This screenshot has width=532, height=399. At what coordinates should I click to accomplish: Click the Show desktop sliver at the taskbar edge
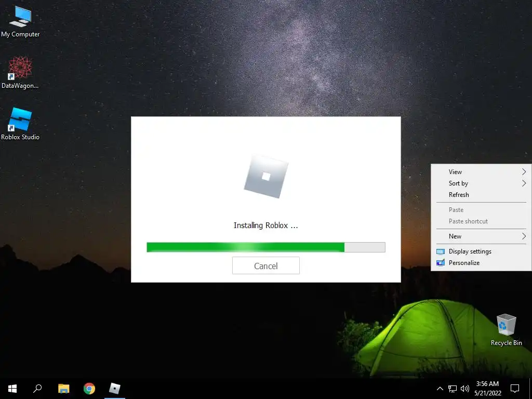(x=530, y=389)
